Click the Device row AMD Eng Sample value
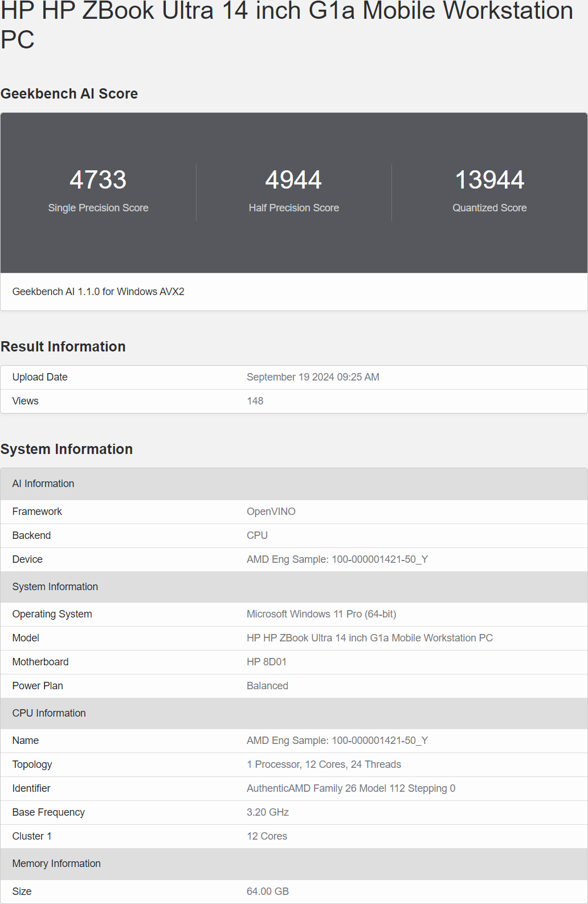 (x=337, y=559)
